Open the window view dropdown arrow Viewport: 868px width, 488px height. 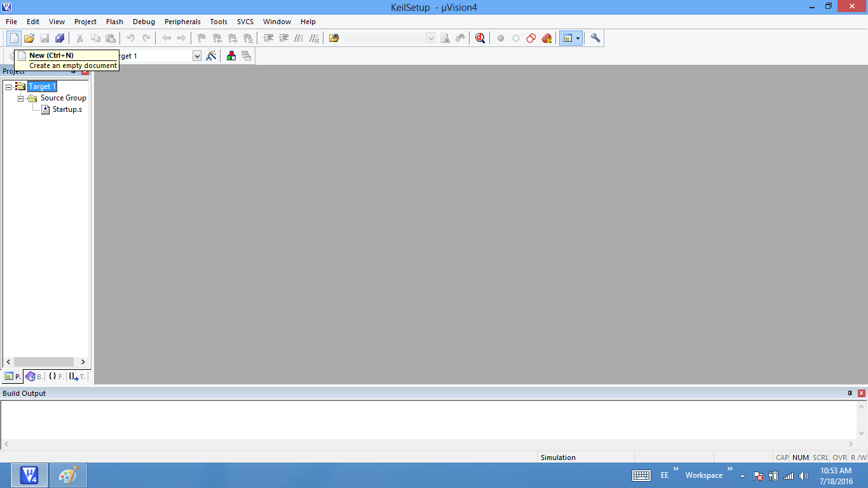click(578, 38)
